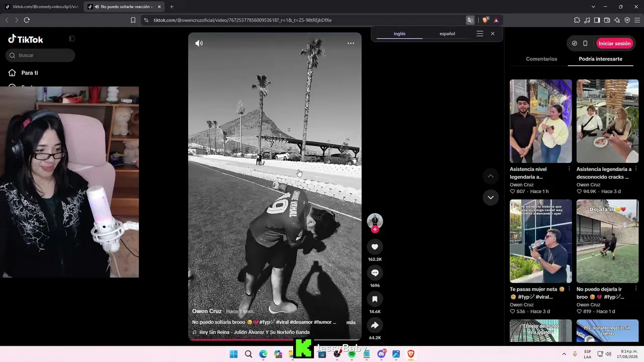
Task: Select the Podría interesarte tab
Action: point(601,59)
